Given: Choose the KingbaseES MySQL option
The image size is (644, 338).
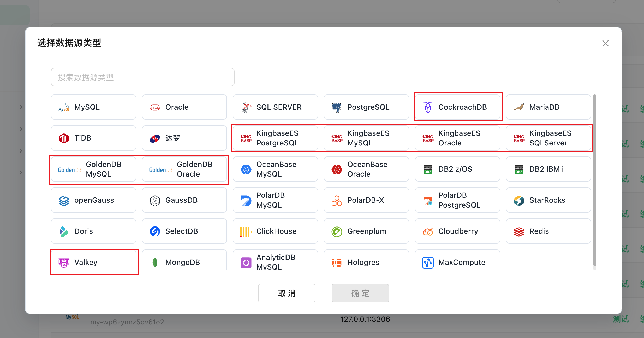Looking at the screenshot, I should [x=366, y=138].
